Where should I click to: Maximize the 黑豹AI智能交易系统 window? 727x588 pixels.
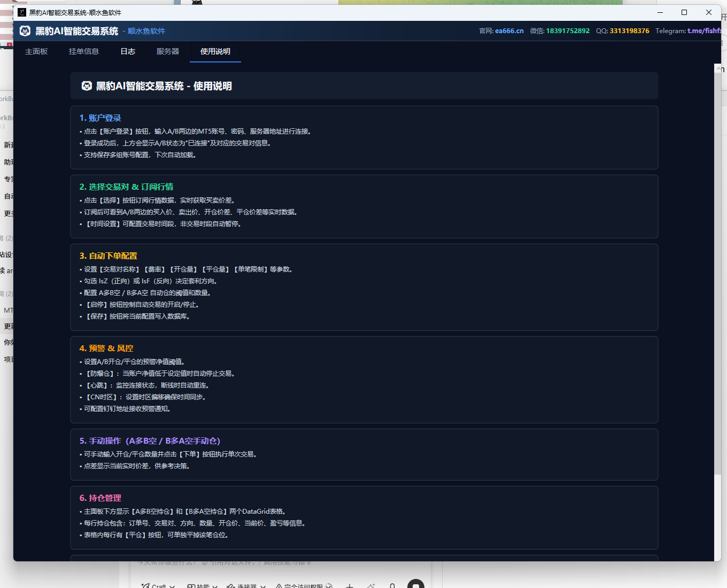(x=684, y=12)
